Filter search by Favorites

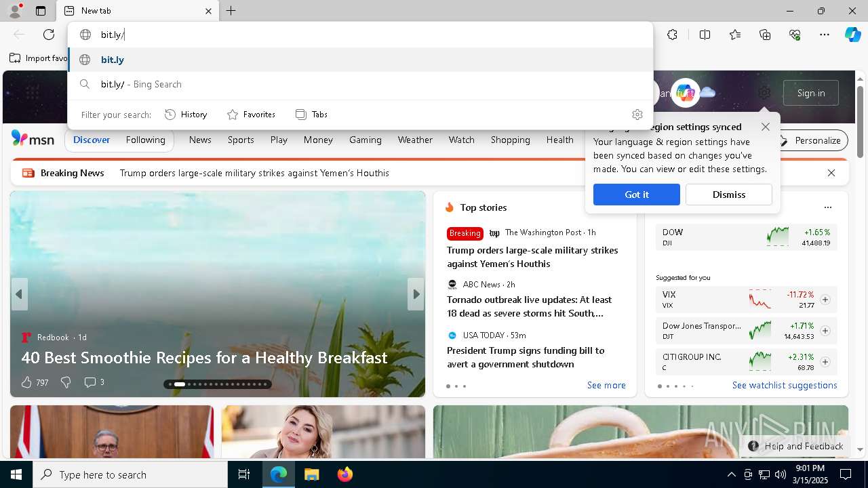(251, 115)
